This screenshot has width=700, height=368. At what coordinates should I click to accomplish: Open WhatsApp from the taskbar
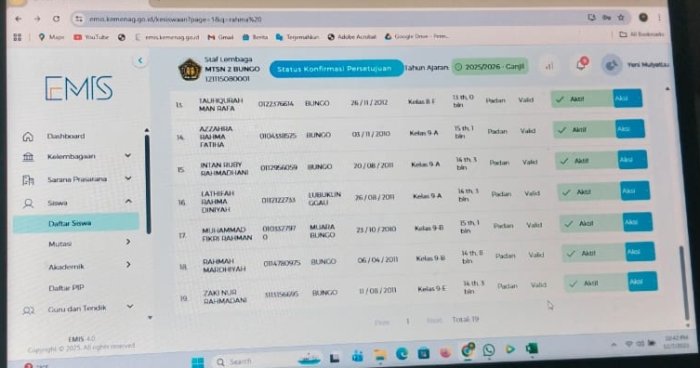[x=488, y=350]
